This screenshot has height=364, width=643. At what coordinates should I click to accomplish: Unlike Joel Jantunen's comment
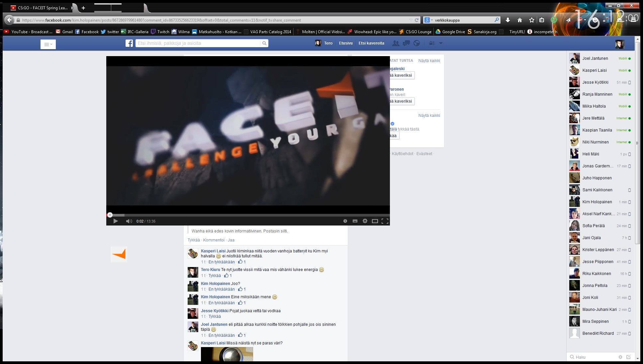coord(222,335)
